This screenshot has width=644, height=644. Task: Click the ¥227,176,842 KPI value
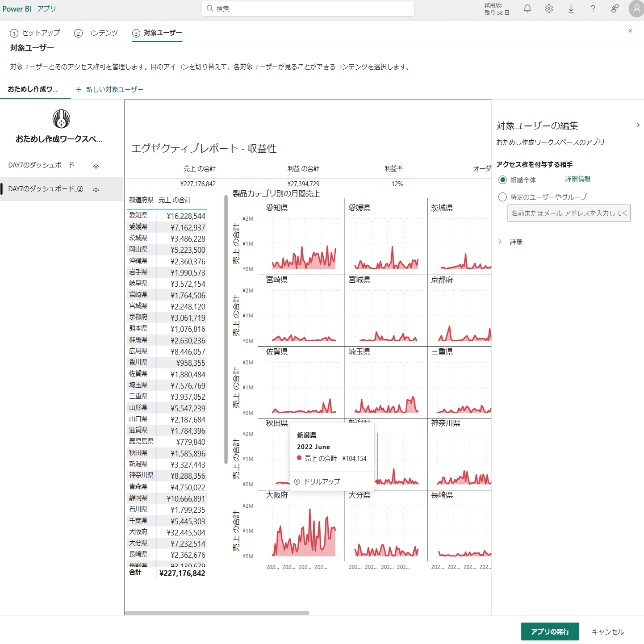tap(198, 184)
